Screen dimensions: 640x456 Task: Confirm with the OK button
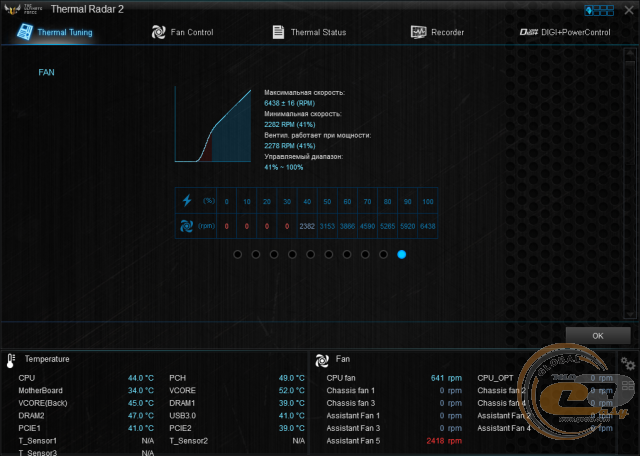coord(598,336)
